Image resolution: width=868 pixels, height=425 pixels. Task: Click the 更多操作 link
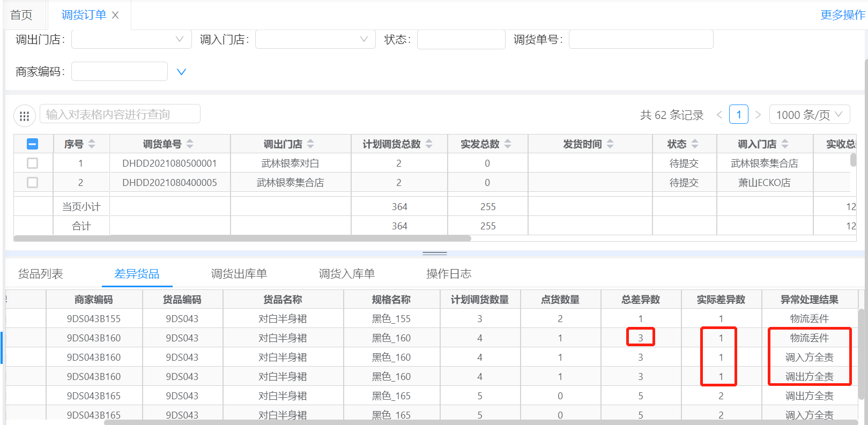[842, 15]
